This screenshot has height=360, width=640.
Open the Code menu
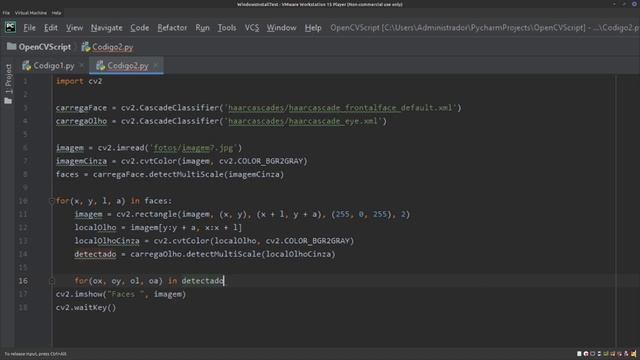[140, 28]
